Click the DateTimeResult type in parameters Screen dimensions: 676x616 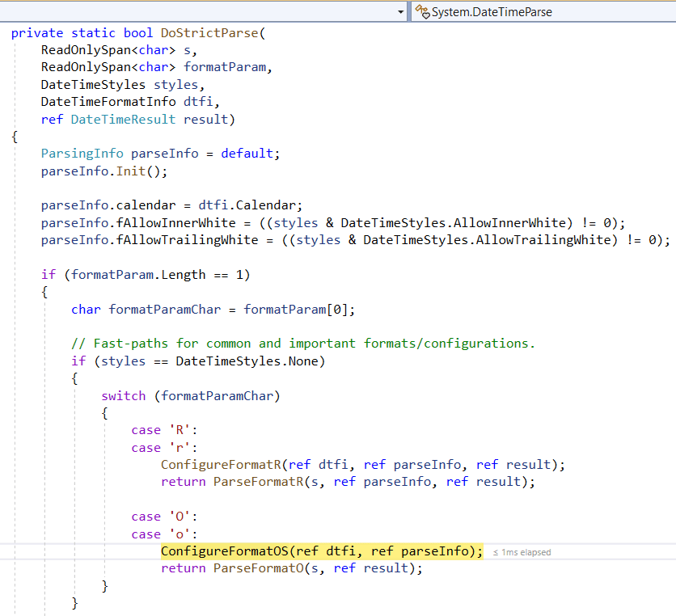click(x=123, y=120)
